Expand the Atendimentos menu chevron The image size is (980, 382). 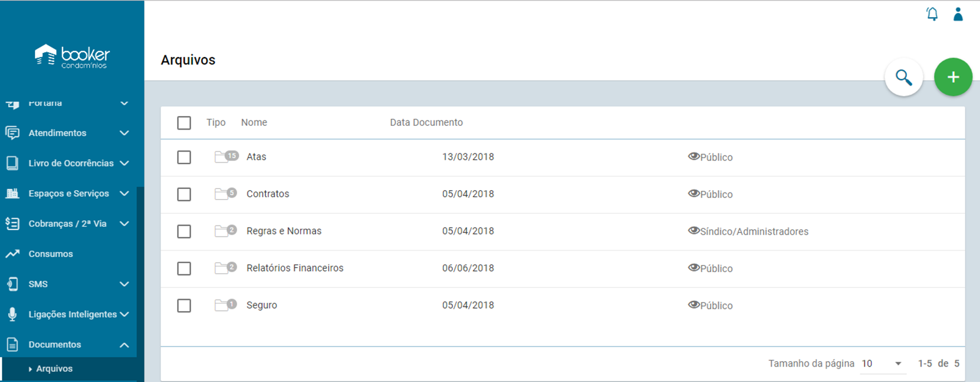point(124,133)
